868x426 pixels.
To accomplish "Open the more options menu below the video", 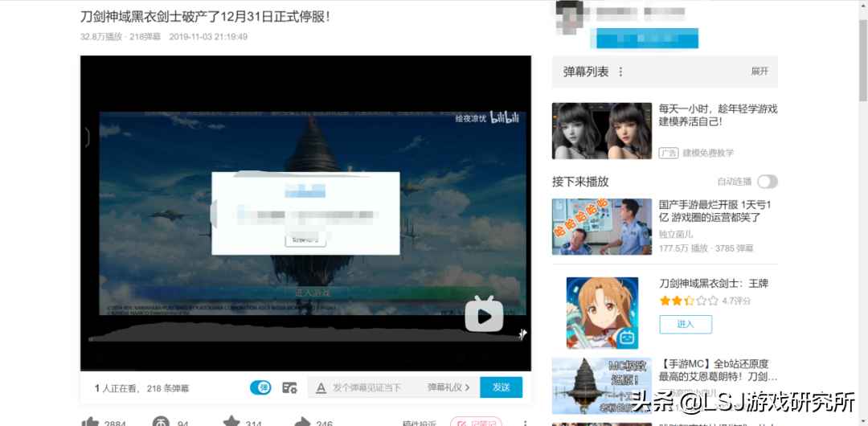I will [525, 421].
